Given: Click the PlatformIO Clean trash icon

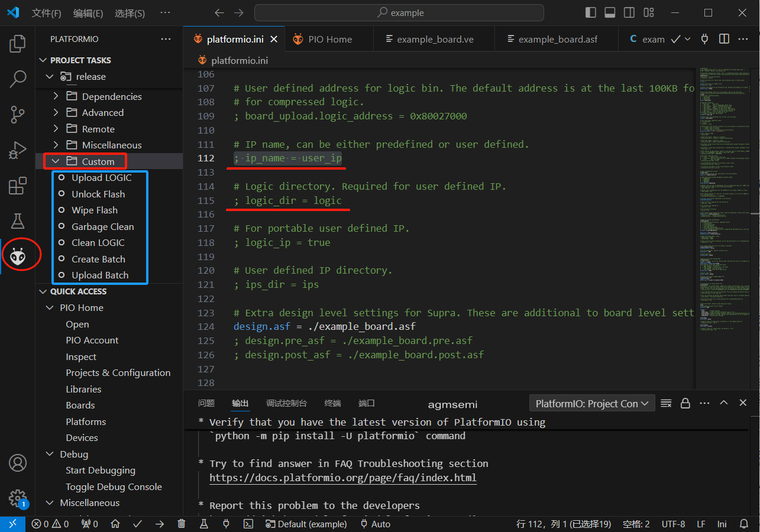Looking at the screenshot, I should pos(182,524).
